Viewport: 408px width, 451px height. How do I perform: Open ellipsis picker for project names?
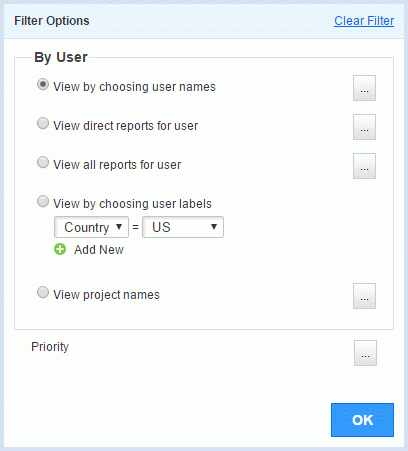[x=364, y=296]
